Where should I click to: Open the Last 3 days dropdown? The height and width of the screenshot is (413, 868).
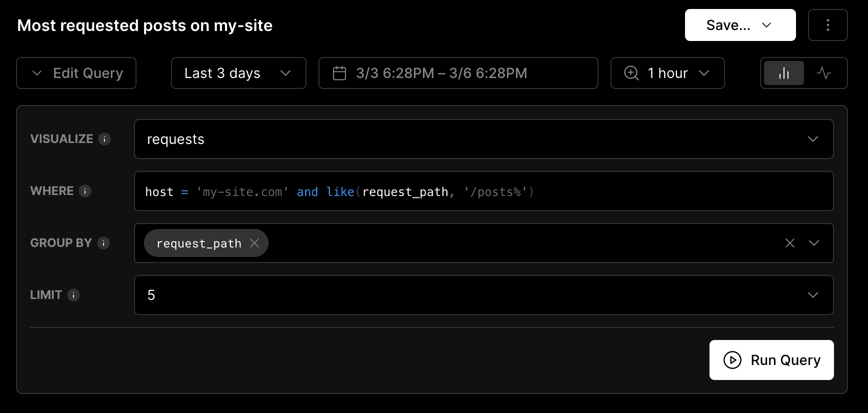[238, 73]
